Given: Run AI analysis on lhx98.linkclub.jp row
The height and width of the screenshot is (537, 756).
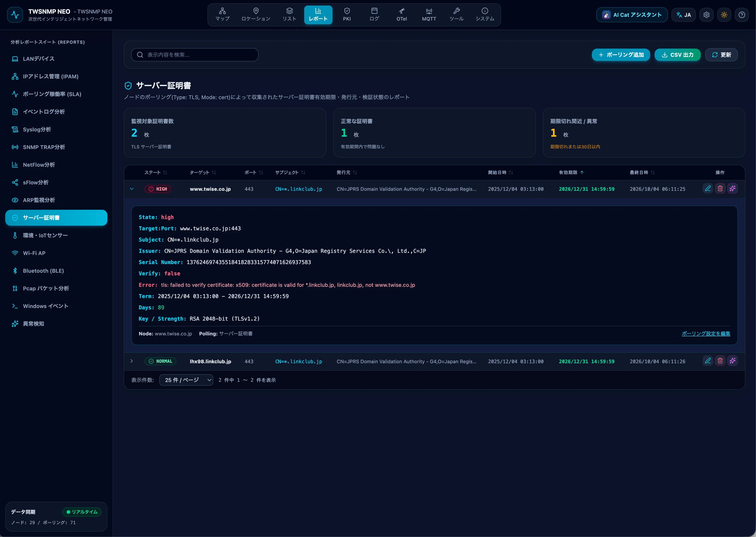Looking at the screenshot, I should [x=733, y=361].
